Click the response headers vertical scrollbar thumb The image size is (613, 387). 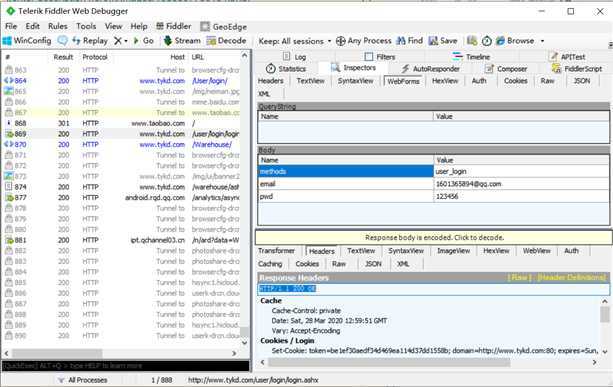click(605, 314)
